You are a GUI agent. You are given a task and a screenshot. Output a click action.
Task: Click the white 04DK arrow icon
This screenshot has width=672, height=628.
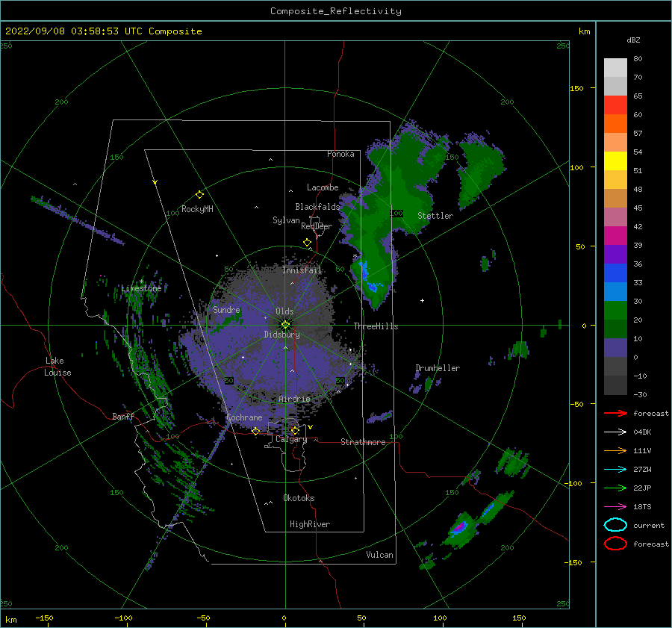[615, 432]
